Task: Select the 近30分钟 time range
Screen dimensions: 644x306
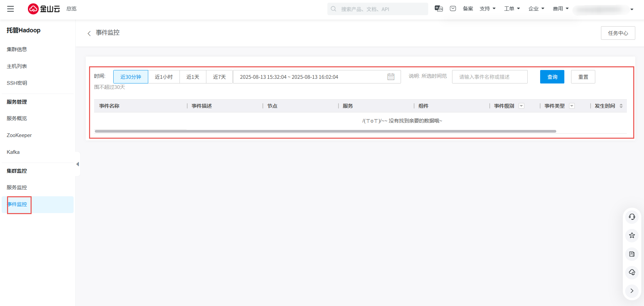Action: 130,77
